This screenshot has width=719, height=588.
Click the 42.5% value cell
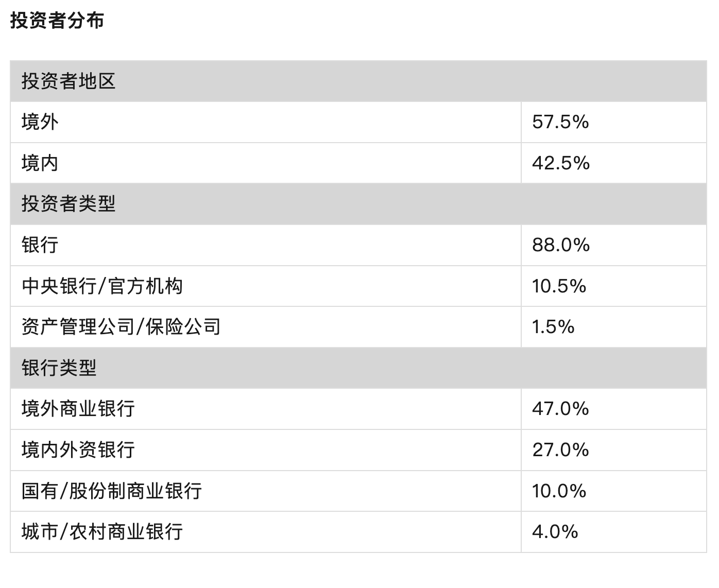[x=561, y=163]
